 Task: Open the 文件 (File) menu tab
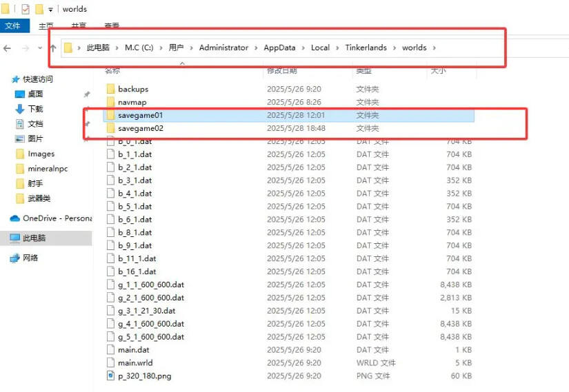pos(14,26)
